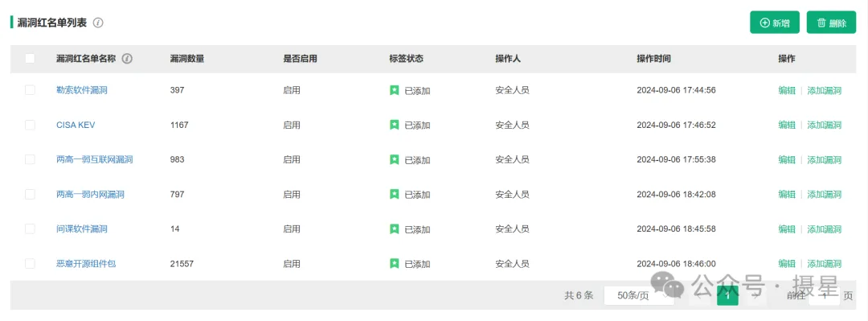Click green tag icon in 勒索软件漏洞 row
The width and height of the screenshot is (868, 321).
pyautogui.click(x=394, y=90)
